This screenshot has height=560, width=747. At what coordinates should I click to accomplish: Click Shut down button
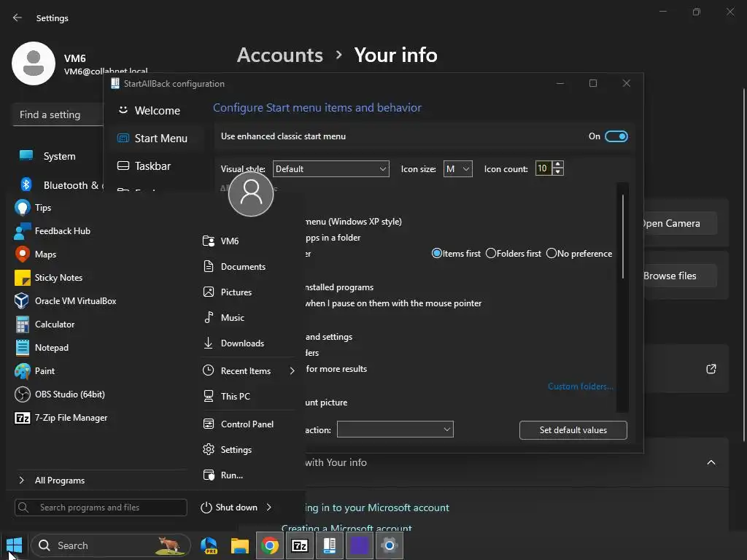(229, 507)
